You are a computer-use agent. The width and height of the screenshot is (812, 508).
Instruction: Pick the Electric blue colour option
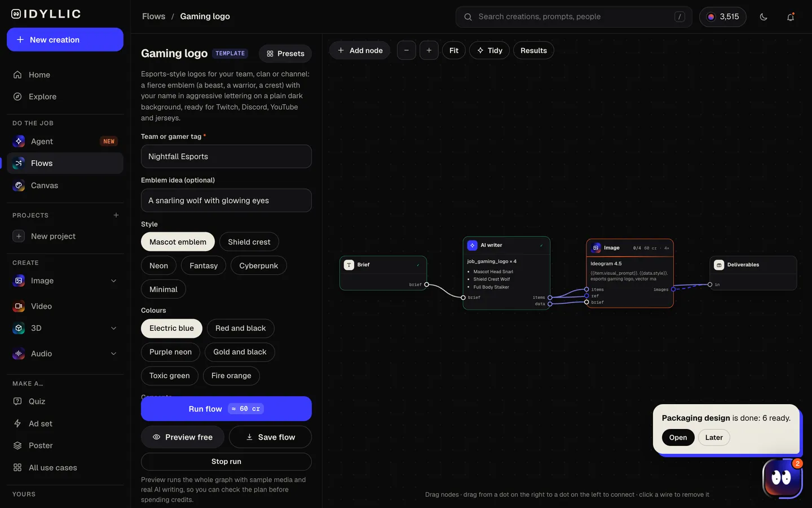point(171,329)
